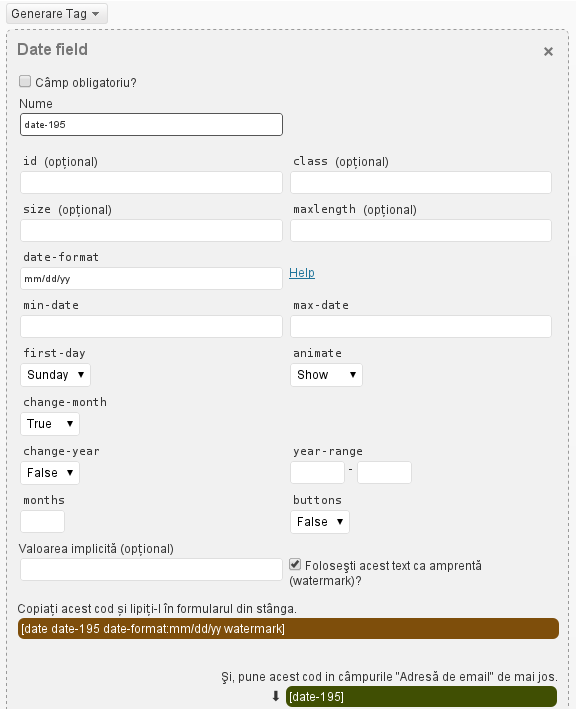Close the Date field panel

pos(548,52)
